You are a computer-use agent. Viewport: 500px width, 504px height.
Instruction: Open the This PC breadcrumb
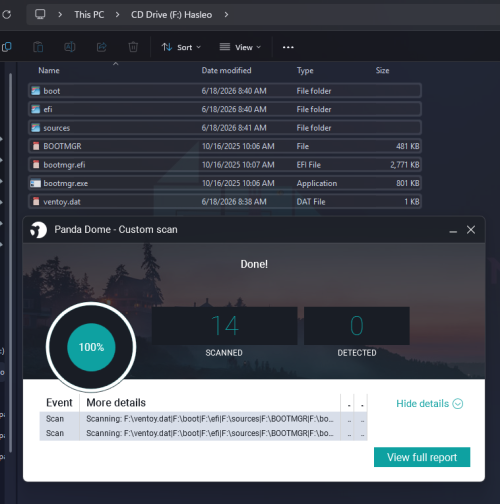[89, 15]
